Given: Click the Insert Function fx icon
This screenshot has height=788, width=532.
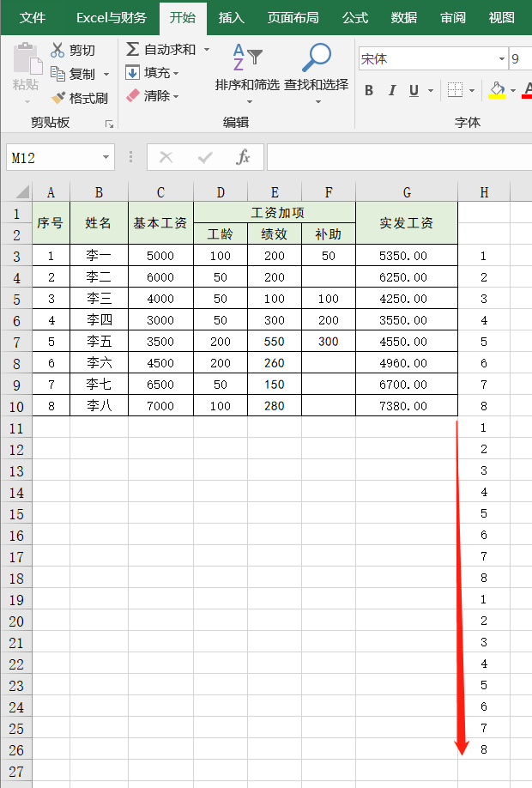Looking at the screenshot, I should point(244,157).
